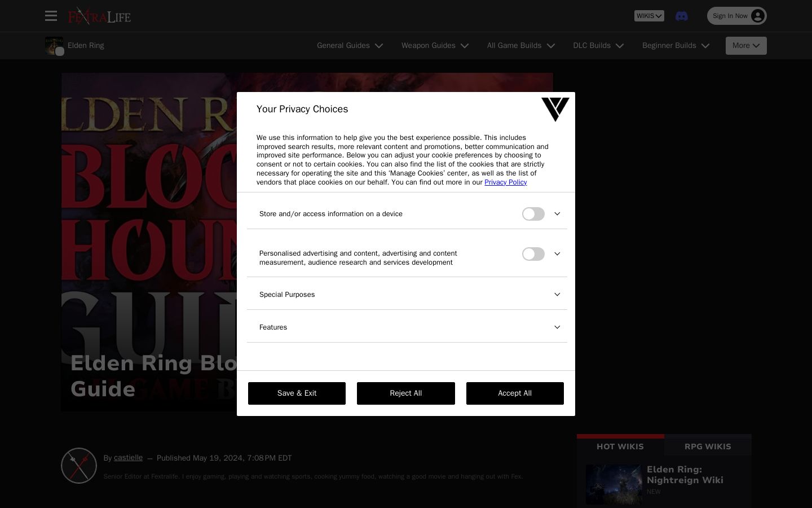The image size is (812, 508).
Task: Open the castielle author link
Action: 128,458
